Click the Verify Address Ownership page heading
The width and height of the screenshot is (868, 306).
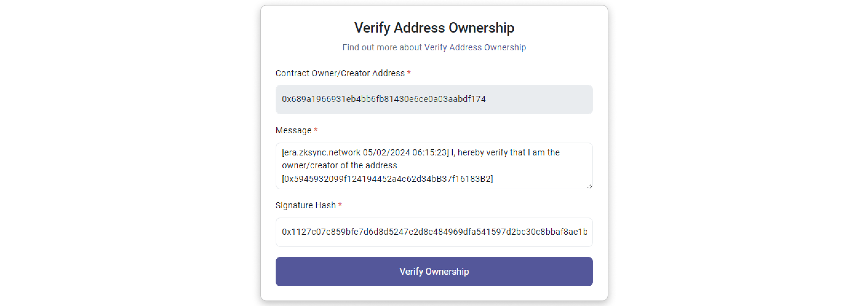coord(434,28)
